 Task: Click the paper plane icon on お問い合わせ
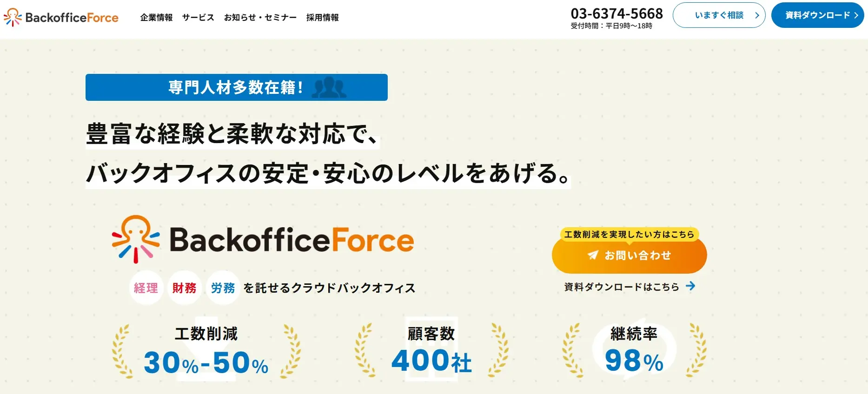593,255
